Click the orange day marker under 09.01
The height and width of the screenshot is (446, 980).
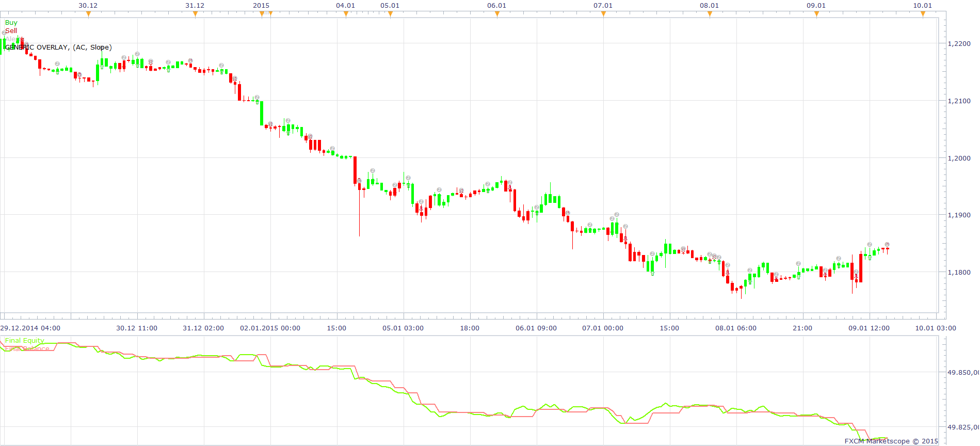point(816,14)
